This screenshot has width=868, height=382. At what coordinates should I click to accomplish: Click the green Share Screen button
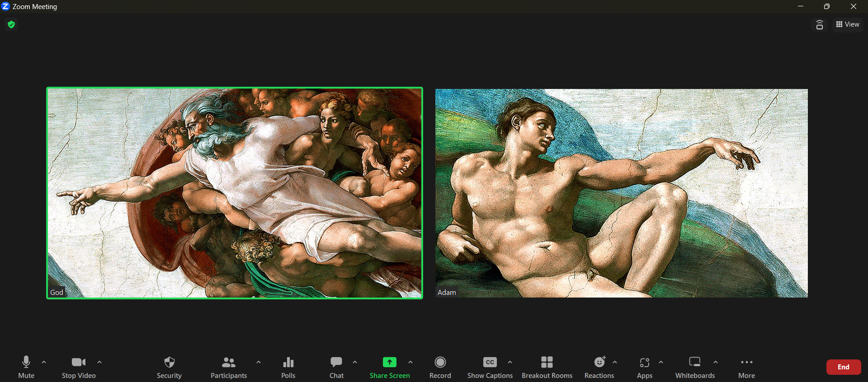tap(390, 367)
